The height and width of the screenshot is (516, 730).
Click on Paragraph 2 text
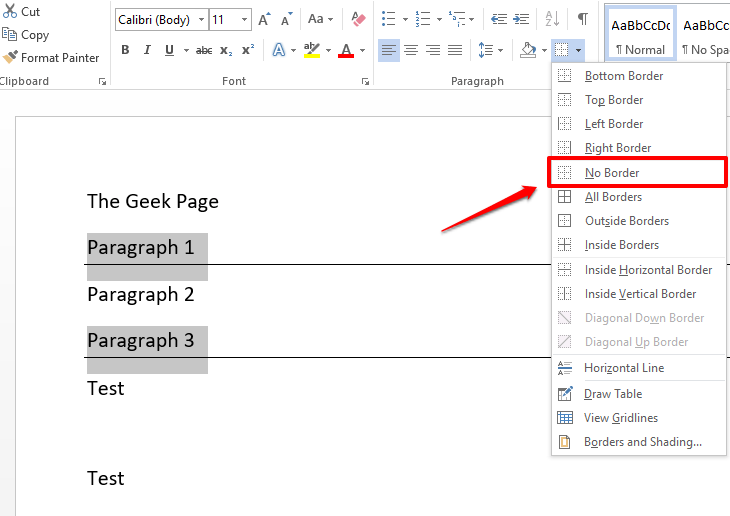click(140, 295)
